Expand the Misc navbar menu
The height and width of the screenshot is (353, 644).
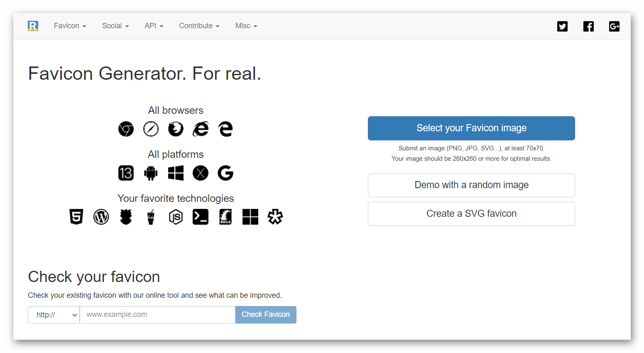(246, 26)
